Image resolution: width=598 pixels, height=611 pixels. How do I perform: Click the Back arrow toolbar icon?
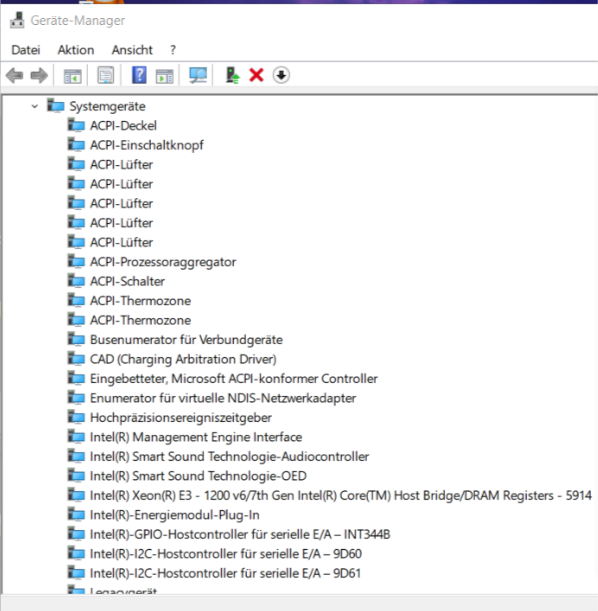tap(15, 75)
